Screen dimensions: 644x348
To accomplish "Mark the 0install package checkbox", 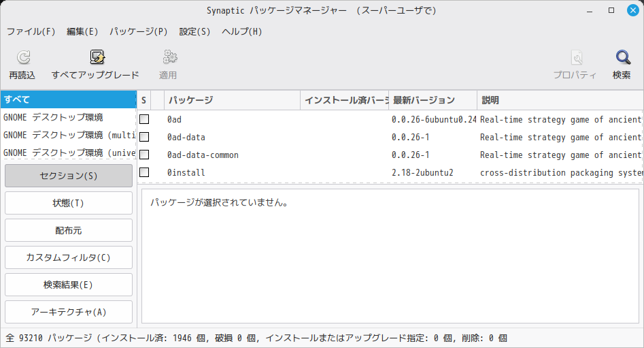I will (144, 172).
